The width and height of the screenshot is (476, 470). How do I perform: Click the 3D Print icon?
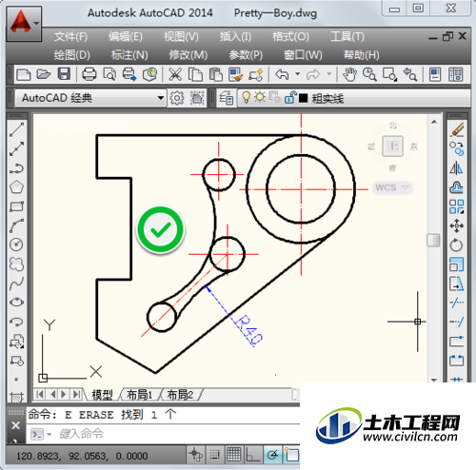149,75
